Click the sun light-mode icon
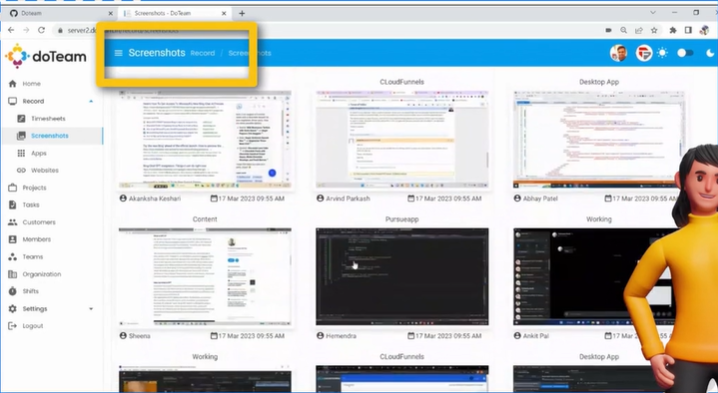 click(662, 53)
